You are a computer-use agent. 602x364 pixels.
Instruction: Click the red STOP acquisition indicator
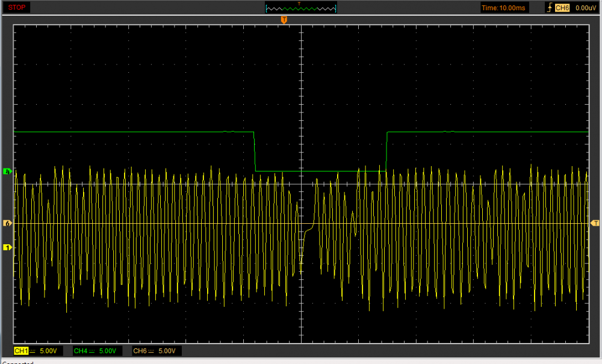pyautogui.click(x=16, y=8)
